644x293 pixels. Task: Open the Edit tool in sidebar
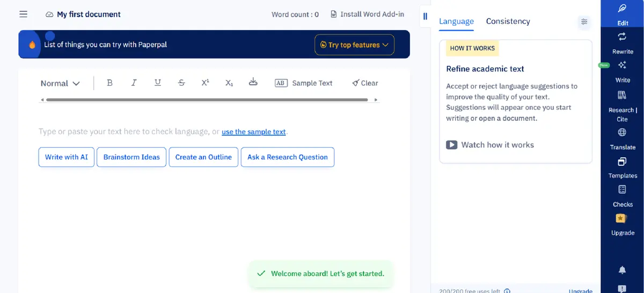[x=623, y=14]
